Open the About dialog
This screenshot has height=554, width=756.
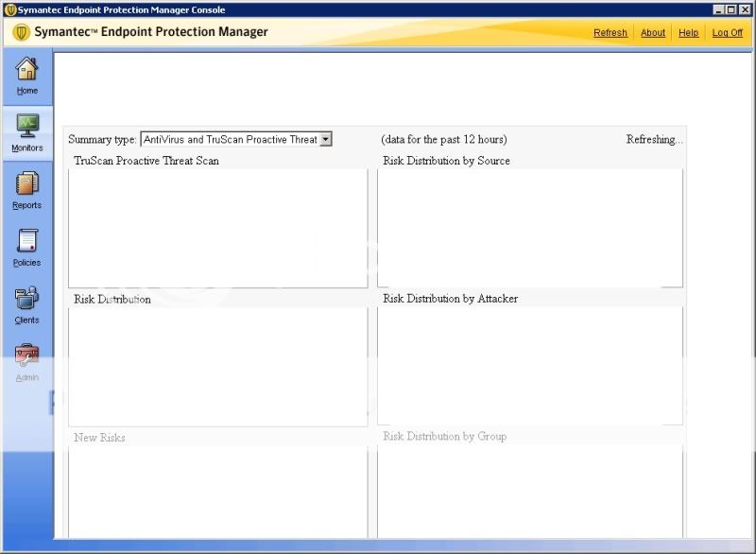[653, 32]
